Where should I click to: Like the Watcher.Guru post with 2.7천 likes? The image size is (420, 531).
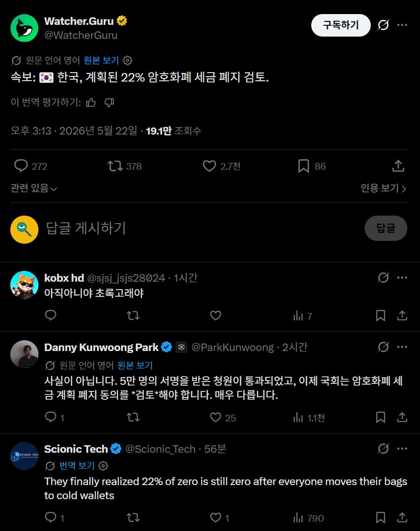tap(222, 166)
